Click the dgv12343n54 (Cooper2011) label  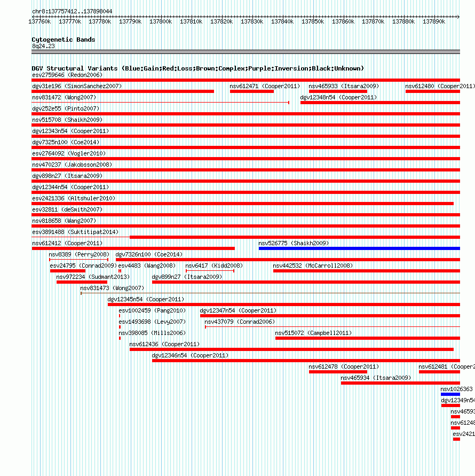pyautogui.click(x=70, y=131)
